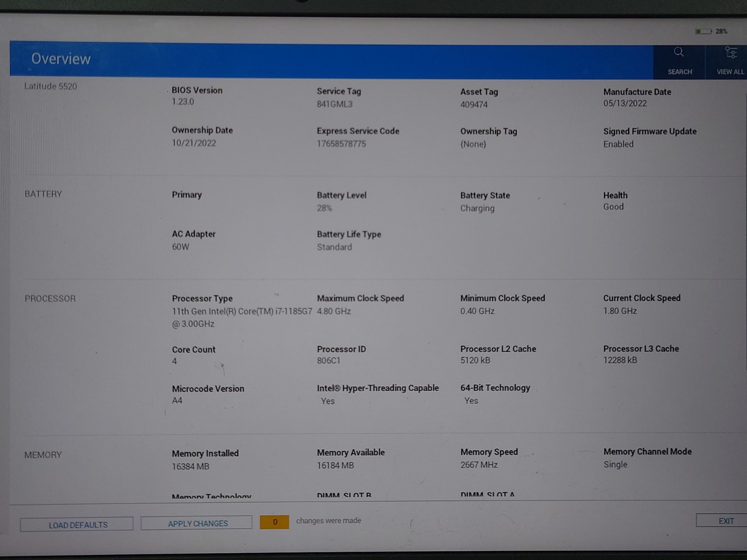The height and width of the screenshot is (560, 747).
Task: Select the BATTERY section label
Action: (43, 194)
